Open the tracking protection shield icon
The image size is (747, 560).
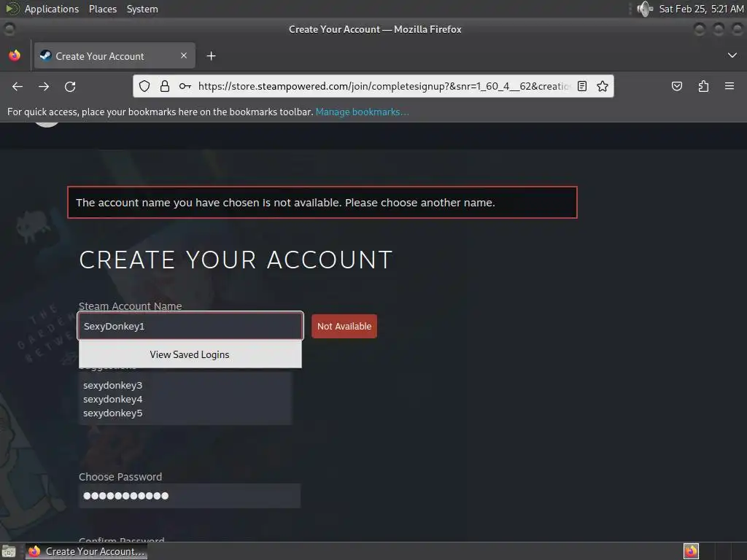(144, 86)
